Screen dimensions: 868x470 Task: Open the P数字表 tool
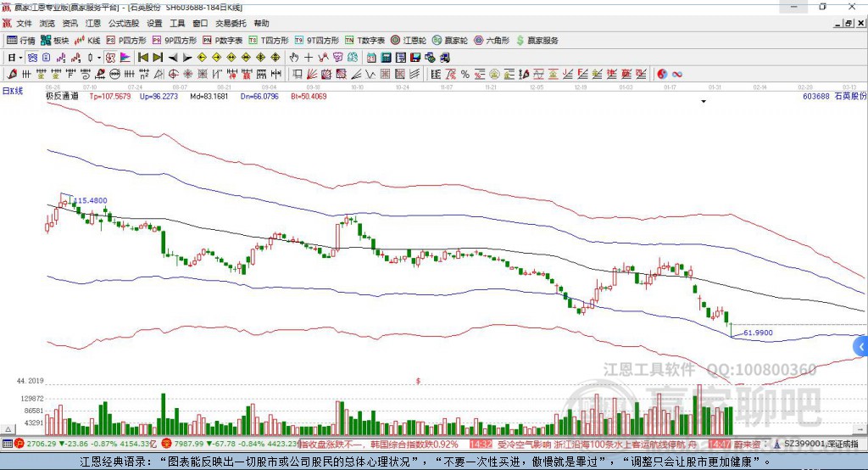click(223, 41)
